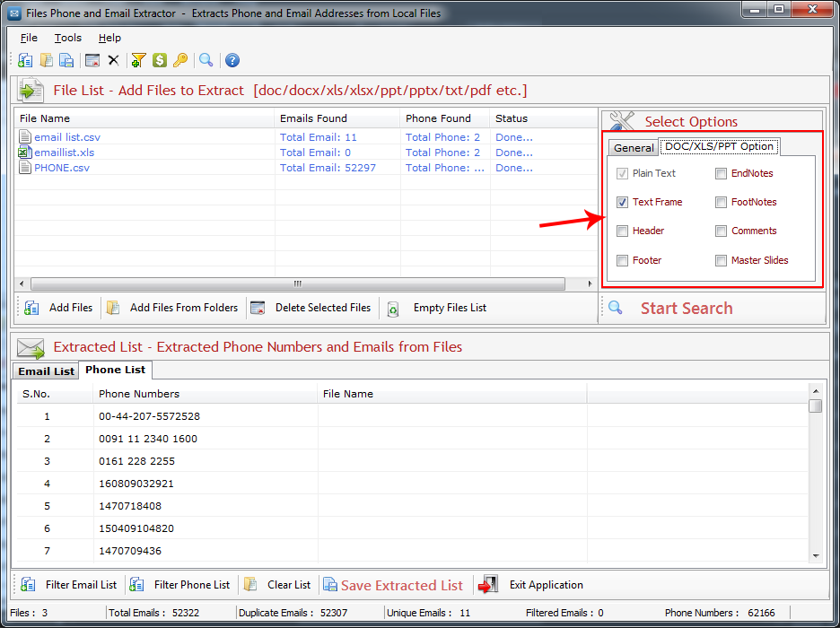Click the exit door icon beside Exit Application

pos(488,585)
